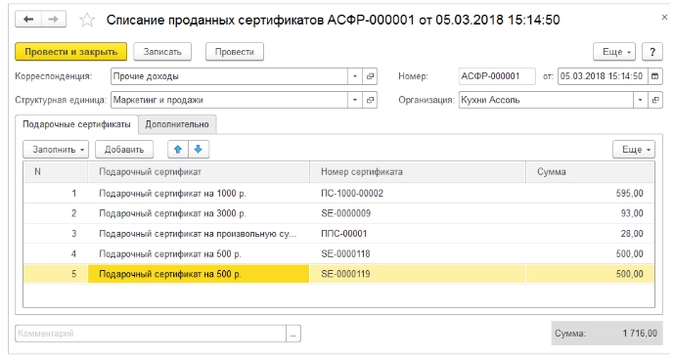Close the document with the X icon
The width and height of the screenshot is (674, 362).
click(664, 18)
